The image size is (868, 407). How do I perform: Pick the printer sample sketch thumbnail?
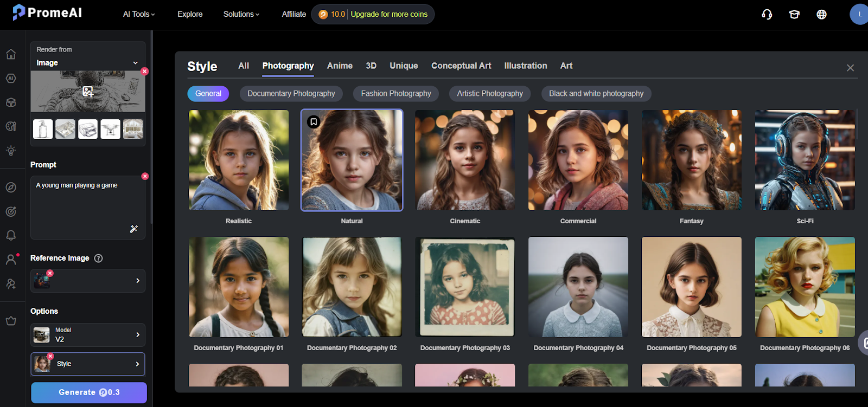[x=88, y=129]
